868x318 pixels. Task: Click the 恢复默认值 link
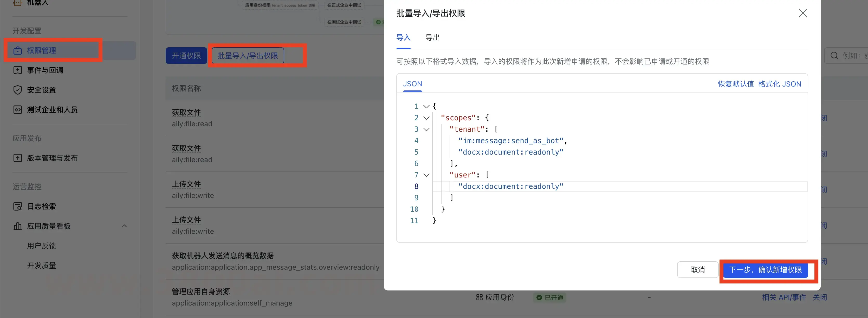[736, 84]
